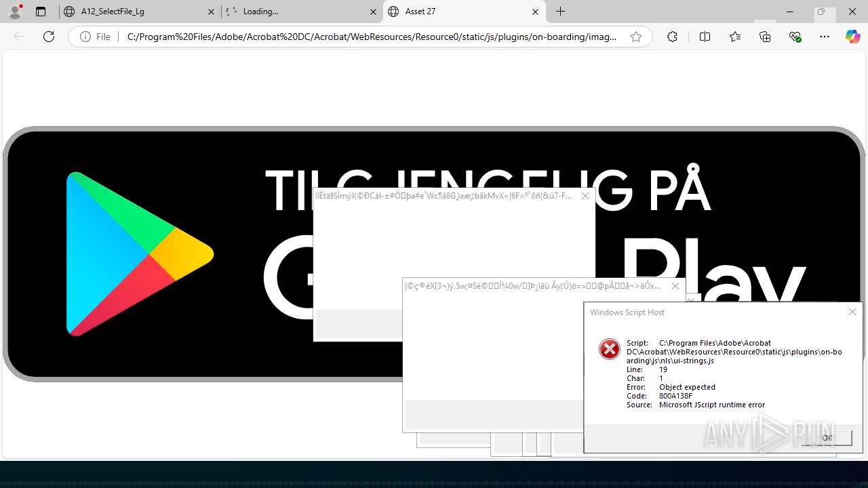The height and width of the screenshot is (488, 868).
Task: Click the 'Object expected' error text
Action: tap(687, 387)
